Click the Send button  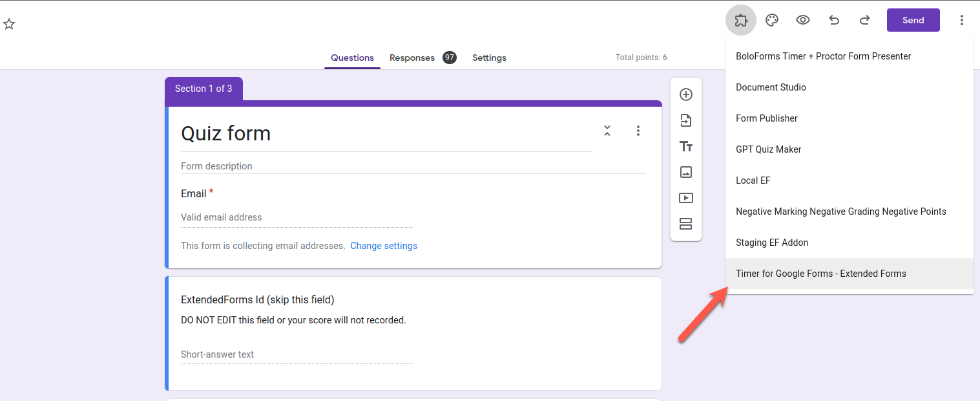pos(913,20)
